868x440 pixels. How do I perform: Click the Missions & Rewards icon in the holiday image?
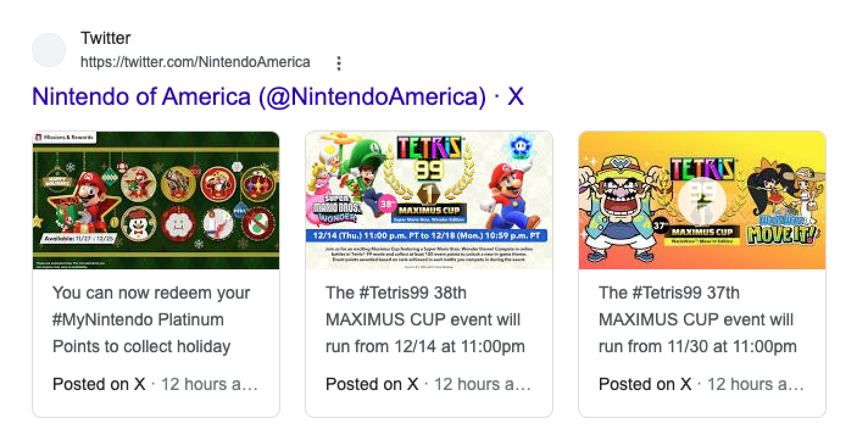click(x=38, y=137)
